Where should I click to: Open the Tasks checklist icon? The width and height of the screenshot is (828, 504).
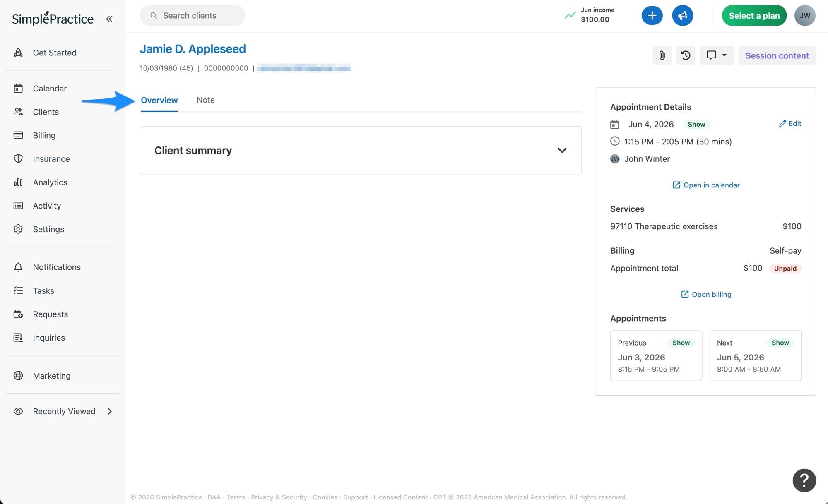(18, 290)
